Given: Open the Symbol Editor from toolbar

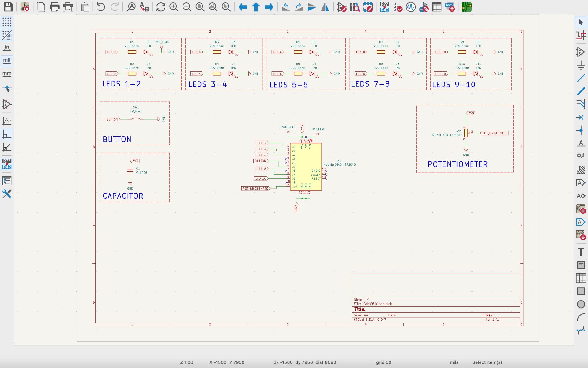Looking at the screenshot, I should point(341,7).
